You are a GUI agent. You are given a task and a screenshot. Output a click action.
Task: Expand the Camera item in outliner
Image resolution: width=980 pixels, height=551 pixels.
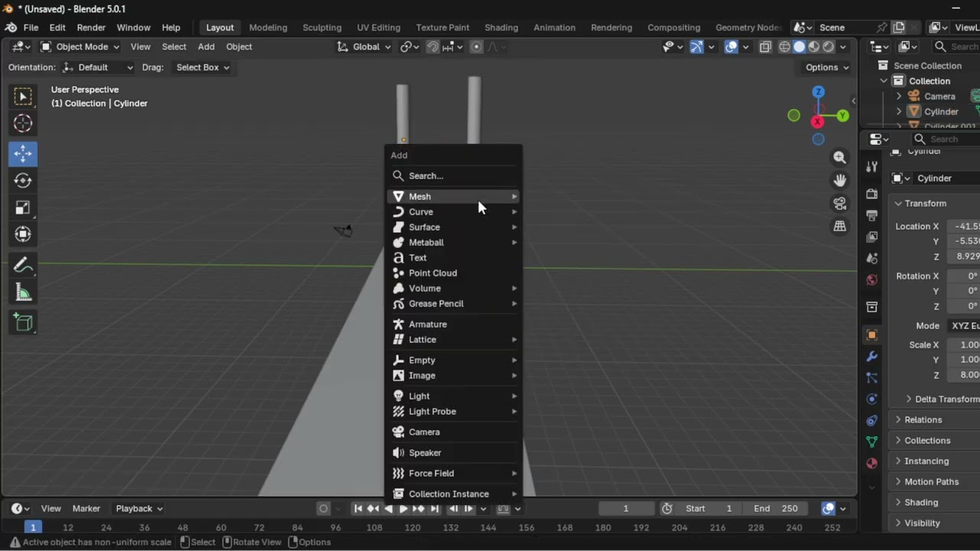pyautogui.click(x=899, y=96)
